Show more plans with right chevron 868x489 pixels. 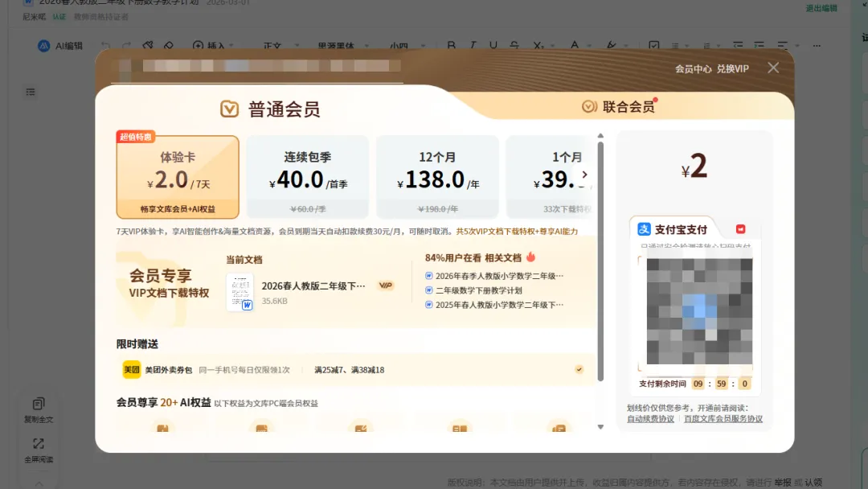584,175
